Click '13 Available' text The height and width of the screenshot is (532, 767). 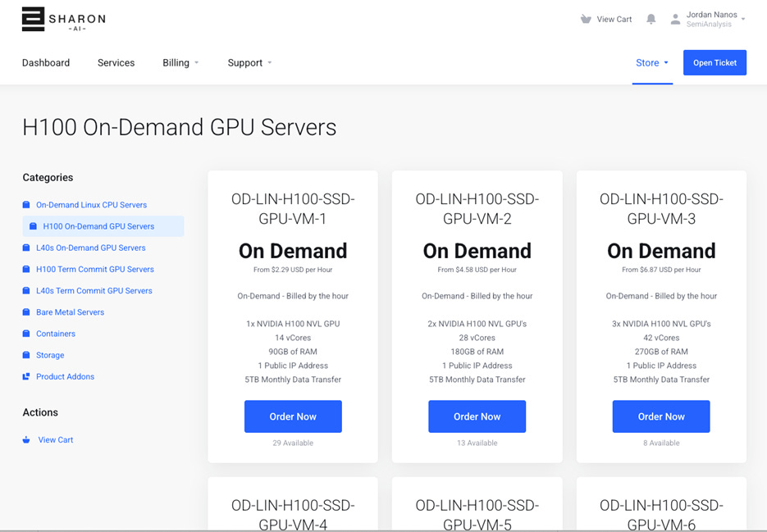(477, 443)
